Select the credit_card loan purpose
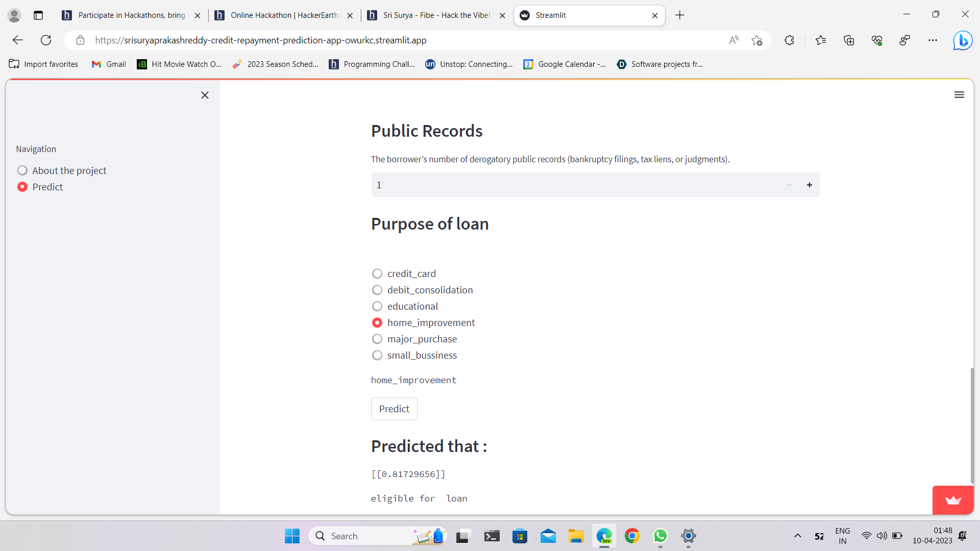The height and width of the screenshot is (551, 980). [377, 274]
